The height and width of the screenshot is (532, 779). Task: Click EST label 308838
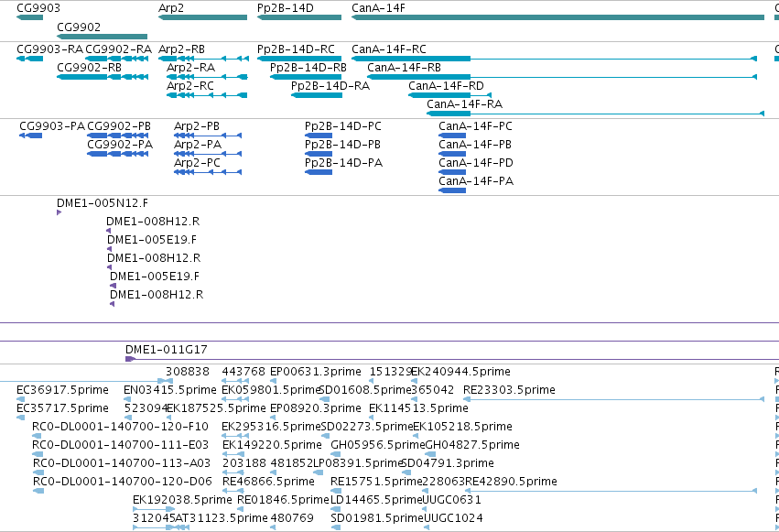pos(188,372)
